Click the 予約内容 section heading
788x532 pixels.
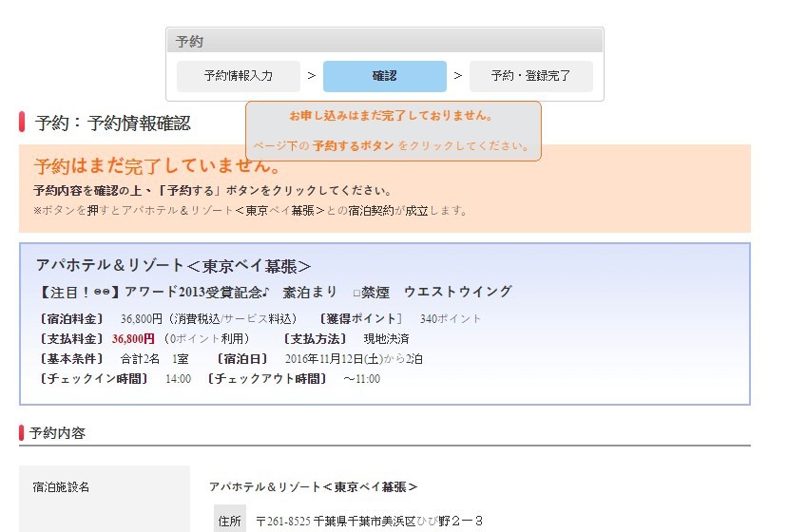coord(57,433)
